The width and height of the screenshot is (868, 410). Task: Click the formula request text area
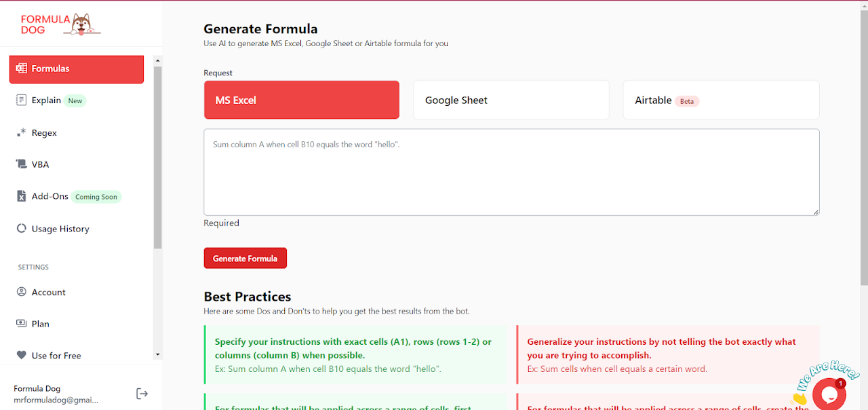511,172
